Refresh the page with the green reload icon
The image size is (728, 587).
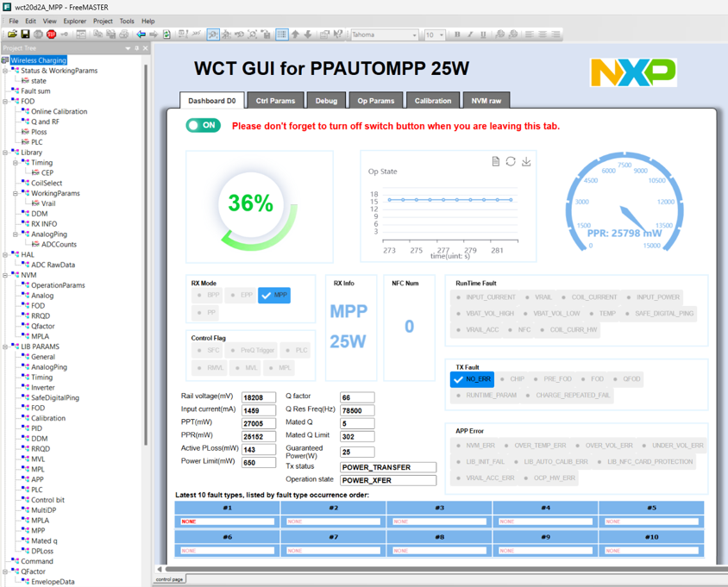[x=166, y=34]
